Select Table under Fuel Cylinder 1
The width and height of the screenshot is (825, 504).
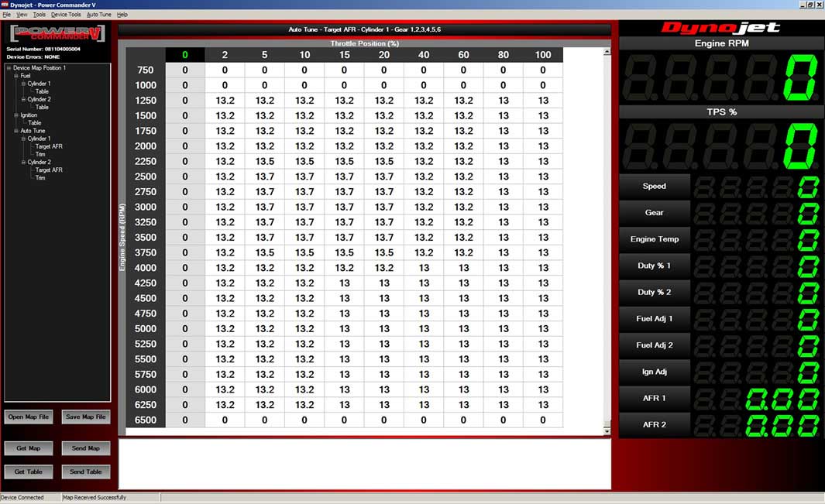coord(42,91)
